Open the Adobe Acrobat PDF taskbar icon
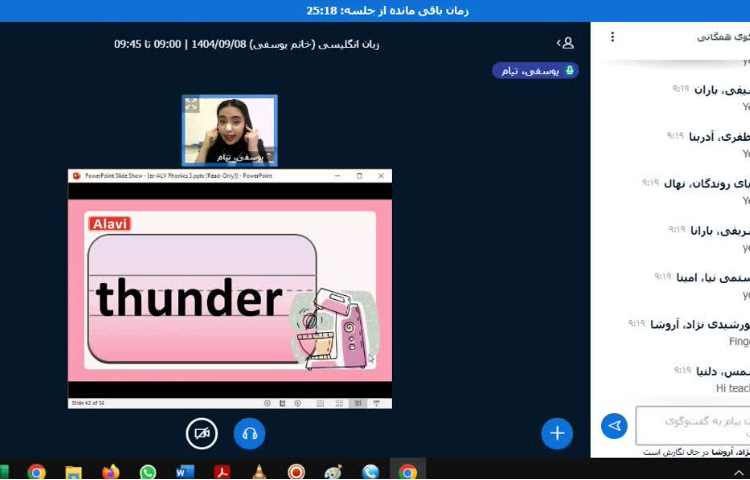 222,471
